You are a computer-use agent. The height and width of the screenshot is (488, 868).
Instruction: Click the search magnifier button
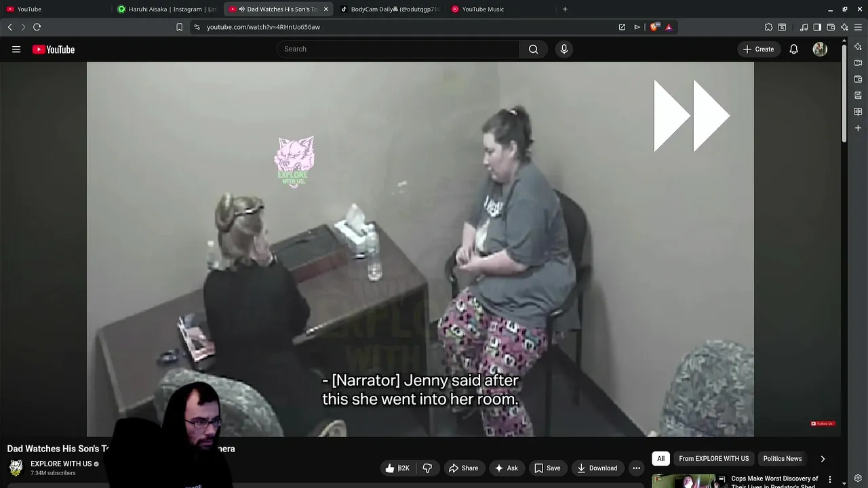coord(533,49)
